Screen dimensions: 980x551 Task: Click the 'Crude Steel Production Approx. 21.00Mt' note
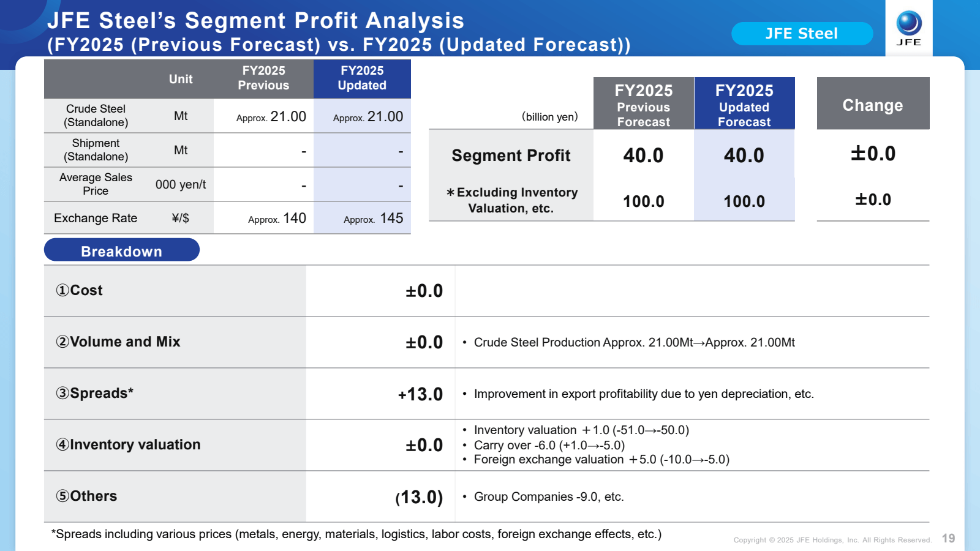634,342
